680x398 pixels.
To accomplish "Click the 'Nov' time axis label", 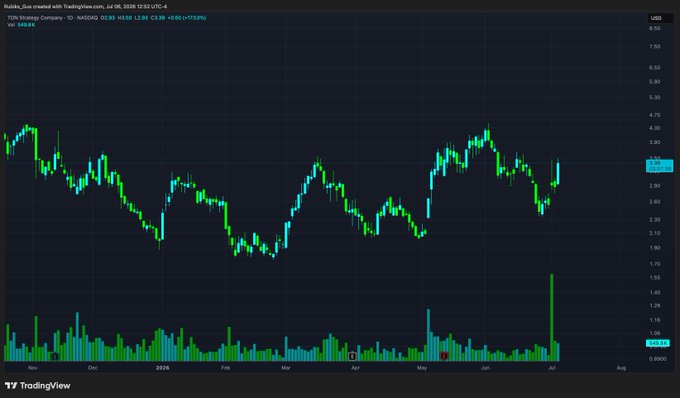I will pos(33,368).
